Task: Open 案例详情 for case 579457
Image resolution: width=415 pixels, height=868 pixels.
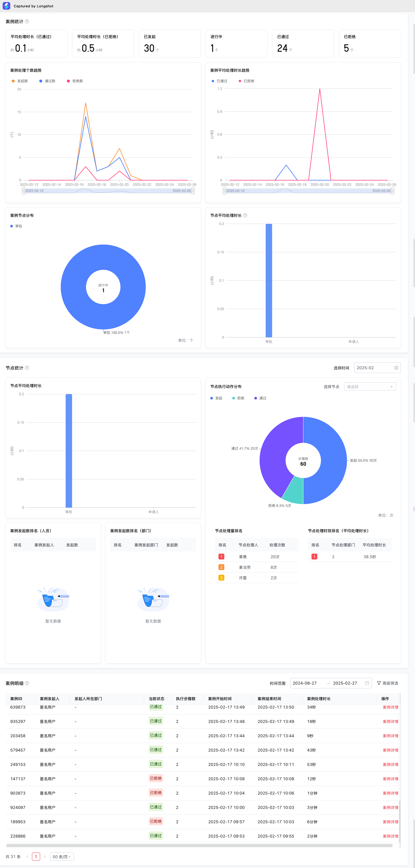Action: coord(390,750)
